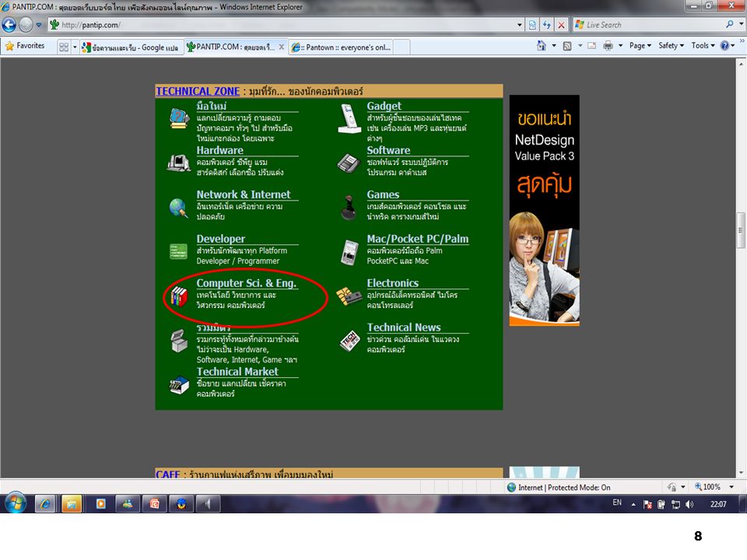
Task: Open the Software forum link
Action: 388,150
